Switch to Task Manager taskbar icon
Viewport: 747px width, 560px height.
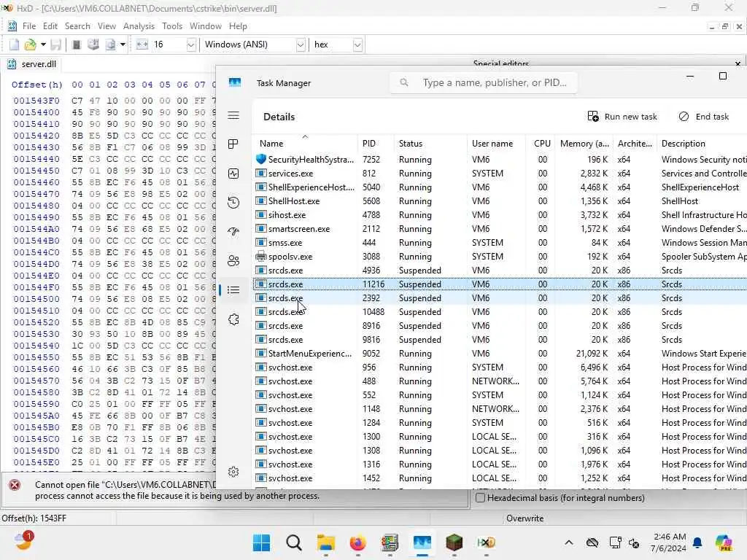coord(422,542)
